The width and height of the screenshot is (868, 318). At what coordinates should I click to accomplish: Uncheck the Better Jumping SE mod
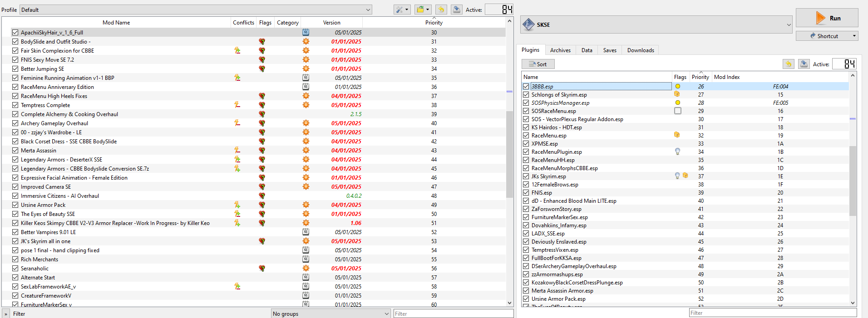point(15,68)
